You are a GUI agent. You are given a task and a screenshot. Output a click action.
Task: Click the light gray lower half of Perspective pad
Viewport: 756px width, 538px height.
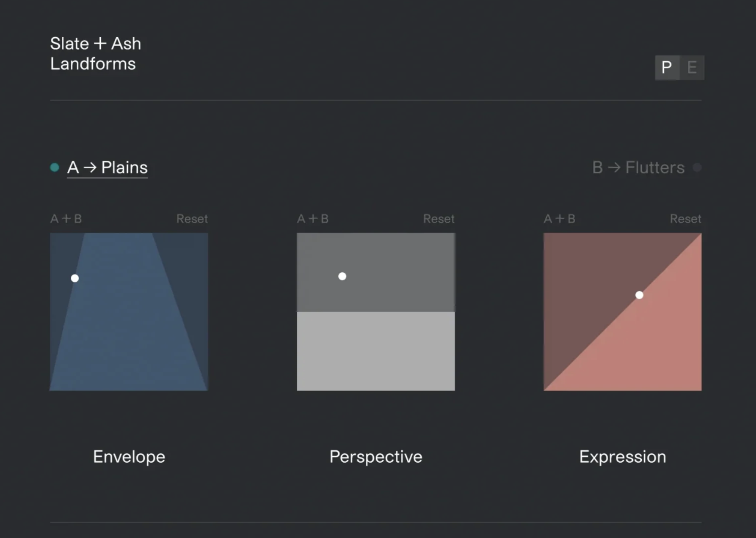click(x=376, y=351)
